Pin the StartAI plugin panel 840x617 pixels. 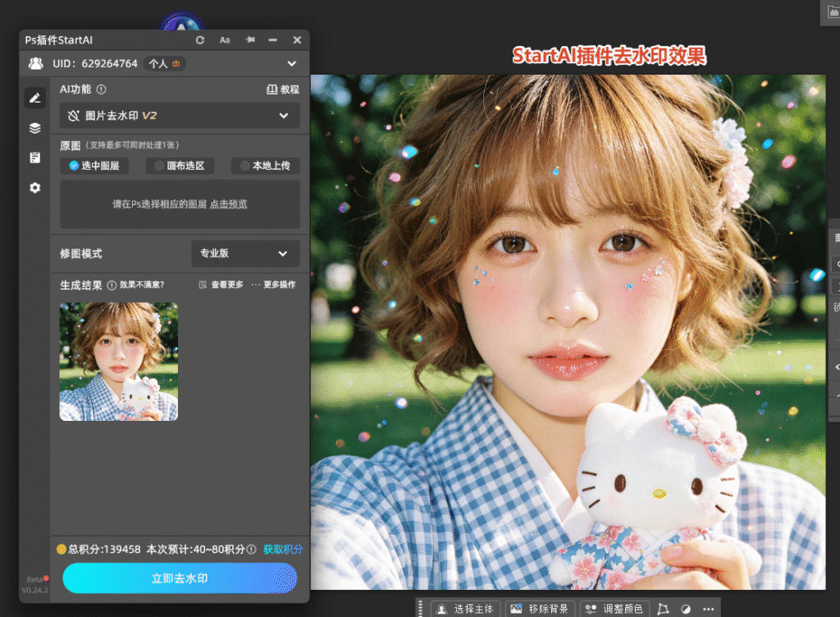pos(249,39)
